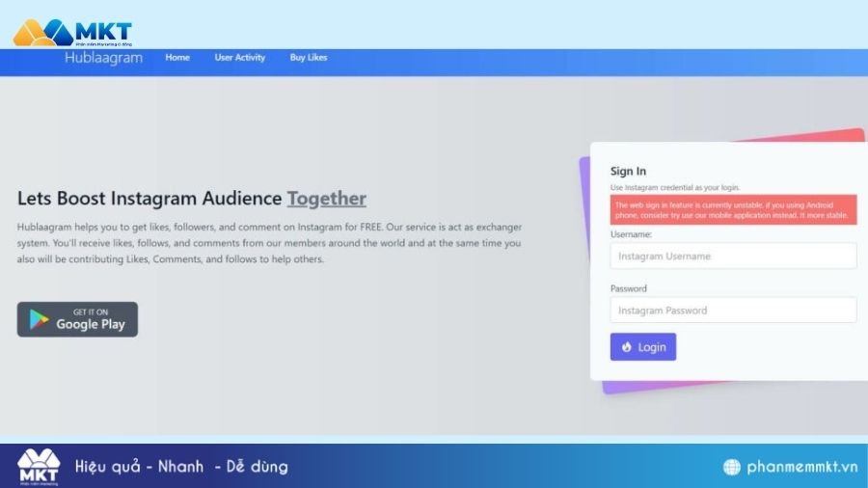Click the Get it on Google Play badge
The image size is (868, 488).
point(77,319)
